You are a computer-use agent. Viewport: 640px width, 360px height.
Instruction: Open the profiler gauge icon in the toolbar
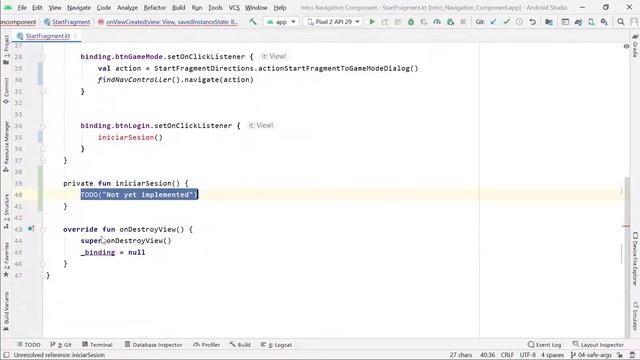pos(437,22)
